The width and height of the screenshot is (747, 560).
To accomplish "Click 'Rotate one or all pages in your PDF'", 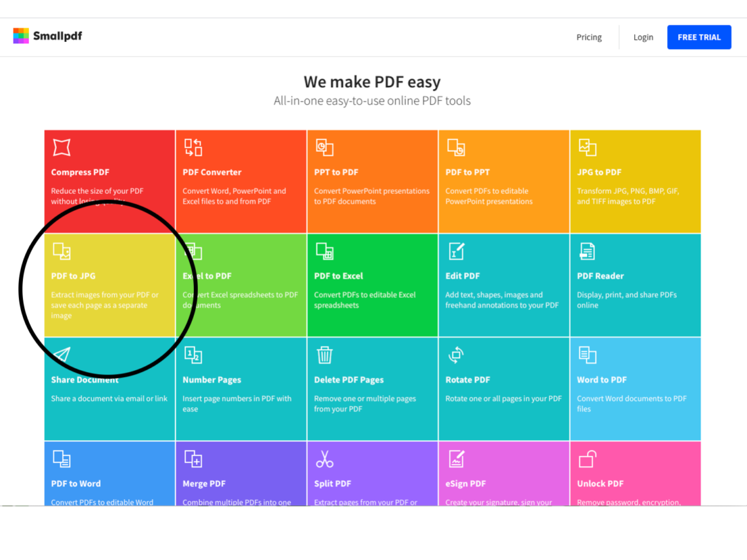I will click(x=503, y=399).
